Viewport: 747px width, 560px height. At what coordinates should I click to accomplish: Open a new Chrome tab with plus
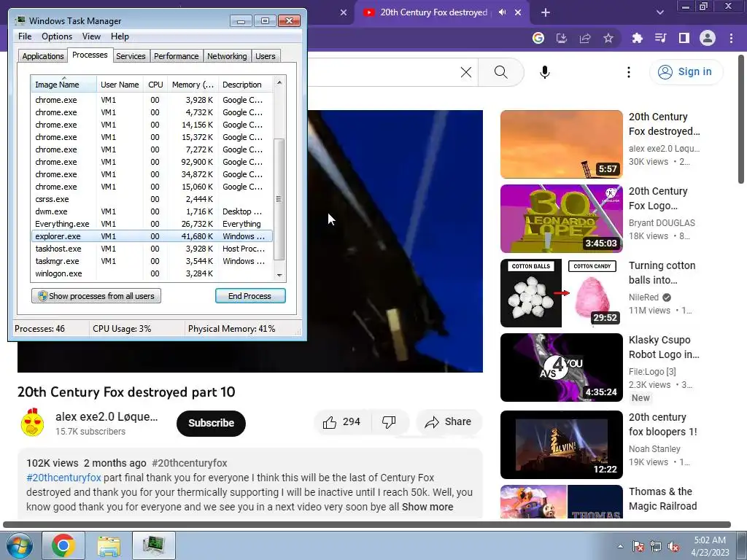[546, 12]
